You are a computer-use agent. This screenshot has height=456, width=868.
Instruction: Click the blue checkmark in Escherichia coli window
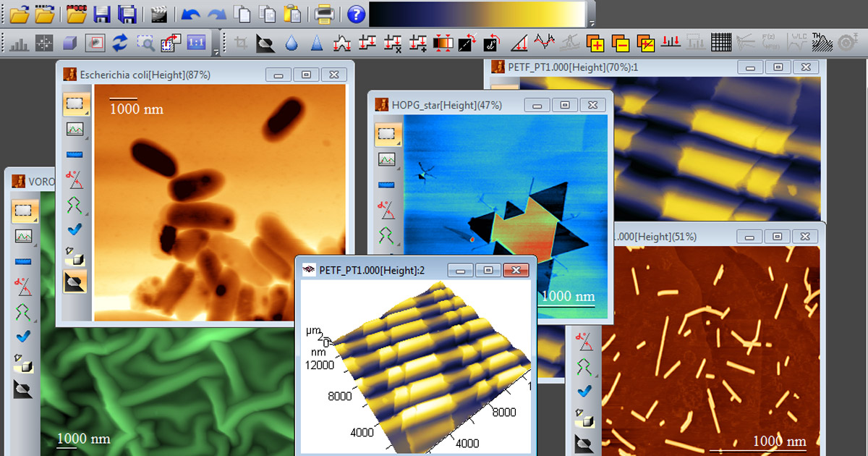pos(75,229)
